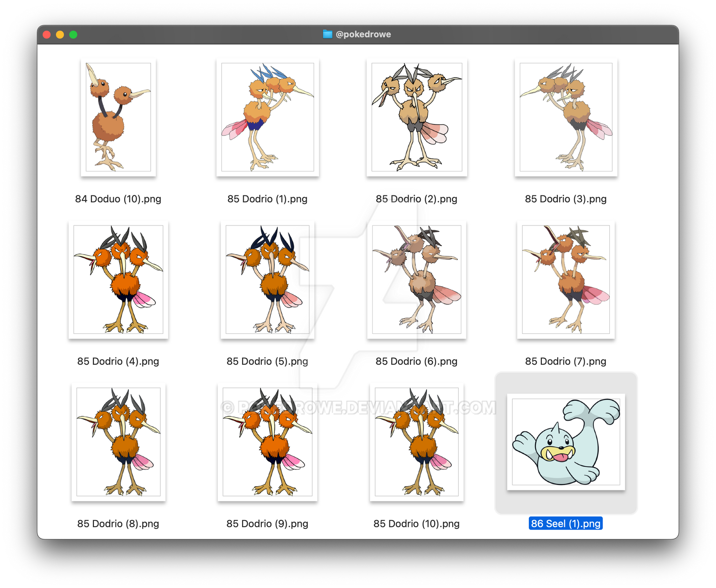Click the selected file name 86 Seel (1).png
Image resolution: width=716 pixels, height=588 pixels.
pos(566,524)
